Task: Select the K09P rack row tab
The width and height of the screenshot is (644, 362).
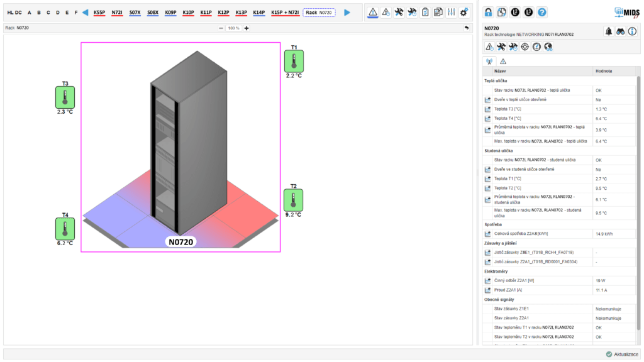Action: tap(170, 12)
